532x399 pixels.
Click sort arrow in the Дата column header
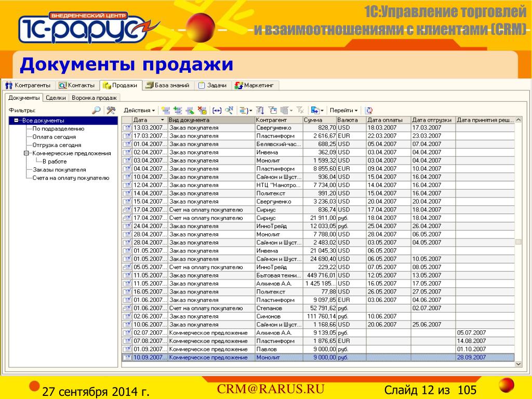click(x=162, y=120)
